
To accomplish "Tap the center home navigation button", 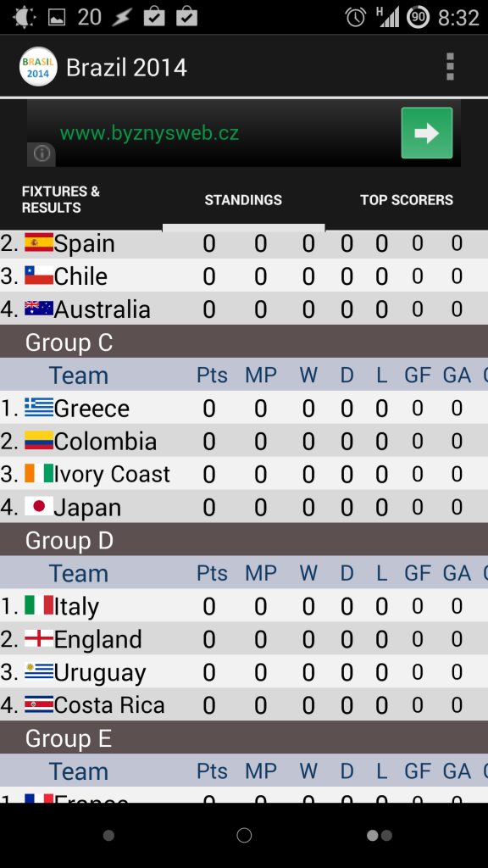I will coord(244,835).
